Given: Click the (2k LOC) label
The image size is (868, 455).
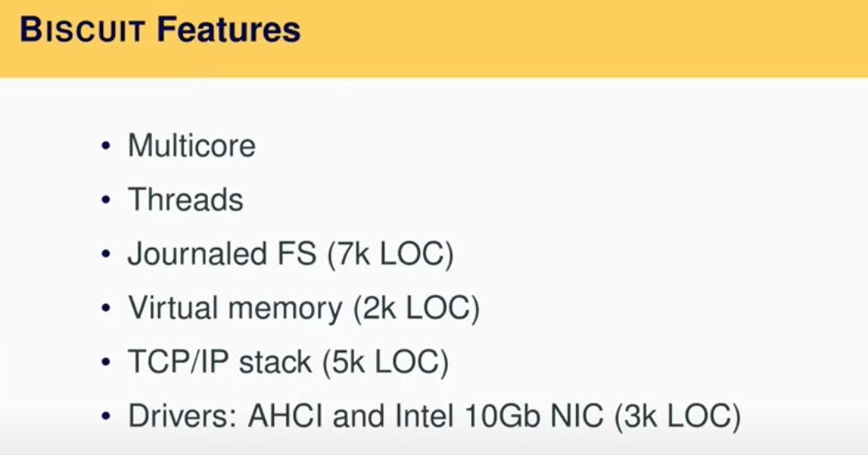Looking at the screenshot, I should (x=416, y=308).
